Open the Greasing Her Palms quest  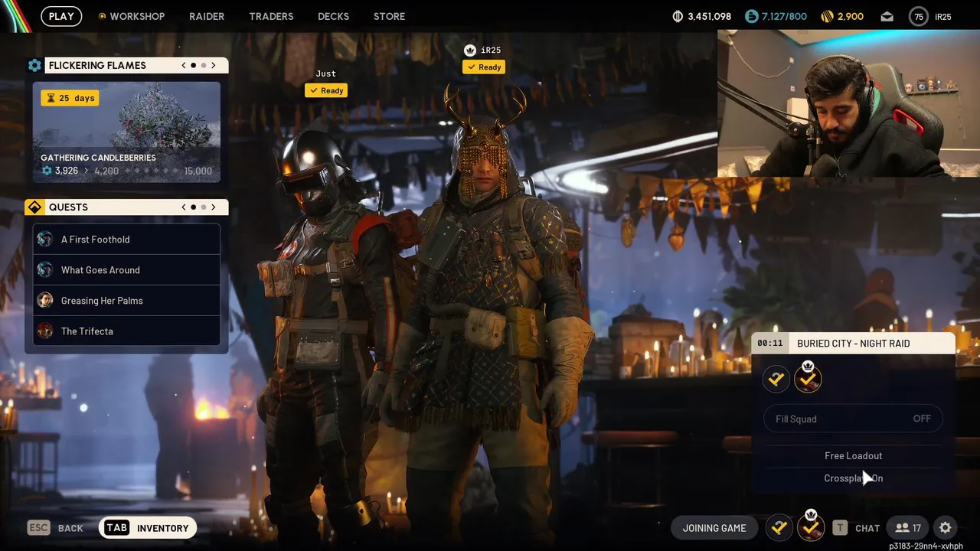click(x=126, y=301)
